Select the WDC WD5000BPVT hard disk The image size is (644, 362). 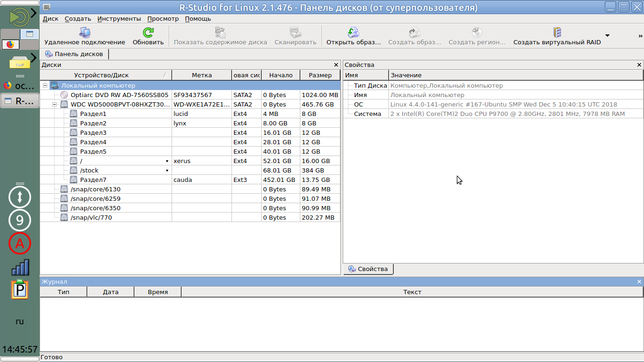click(120, 104)
